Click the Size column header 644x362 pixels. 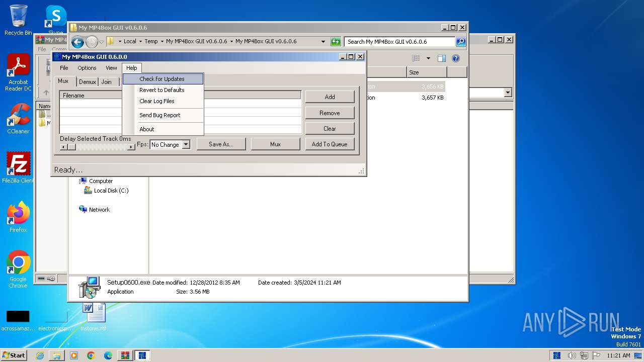coord(427,72)
